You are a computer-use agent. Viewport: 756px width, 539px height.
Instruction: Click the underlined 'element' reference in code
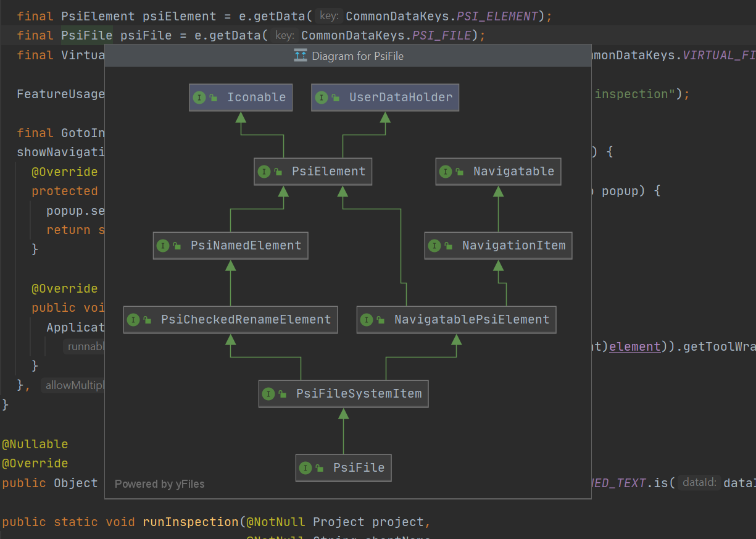coord(635,346)
